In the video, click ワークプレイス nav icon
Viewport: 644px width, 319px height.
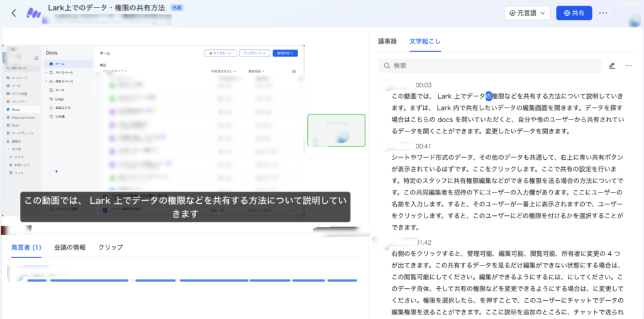(8, 133)
